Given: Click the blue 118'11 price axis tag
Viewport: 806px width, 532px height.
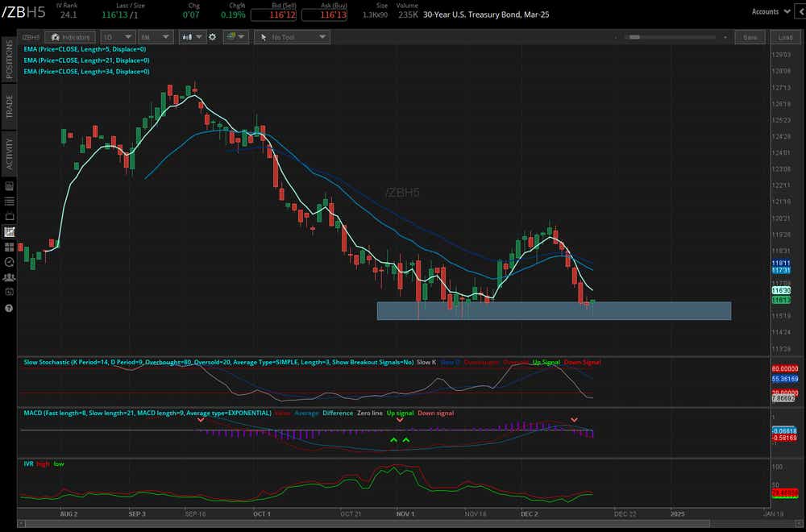Looking at the screenshot, I should (781, 263).
